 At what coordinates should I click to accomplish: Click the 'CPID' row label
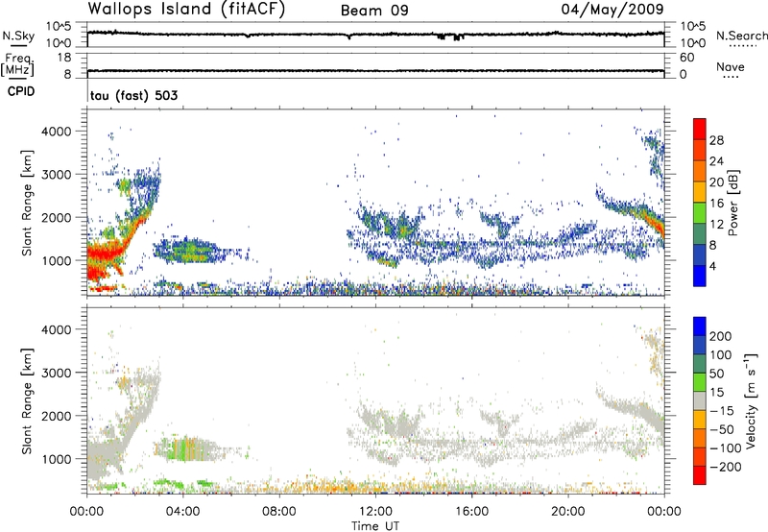point(21,91)
